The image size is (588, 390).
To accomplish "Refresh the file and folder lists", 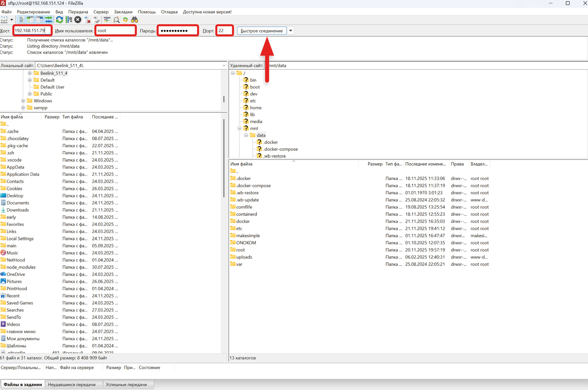I will (60, 20).
